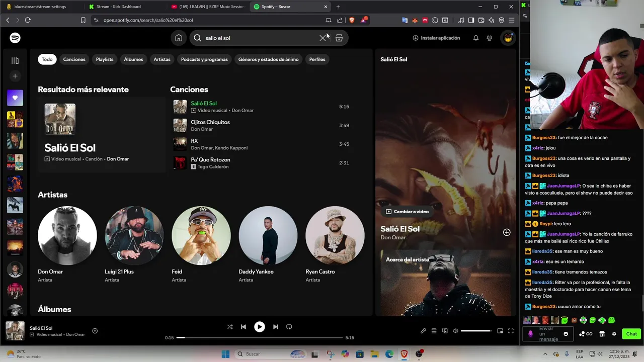
Task: Switch to J BALVIN BZRP YouTube tab
Action: pos(207,7)
